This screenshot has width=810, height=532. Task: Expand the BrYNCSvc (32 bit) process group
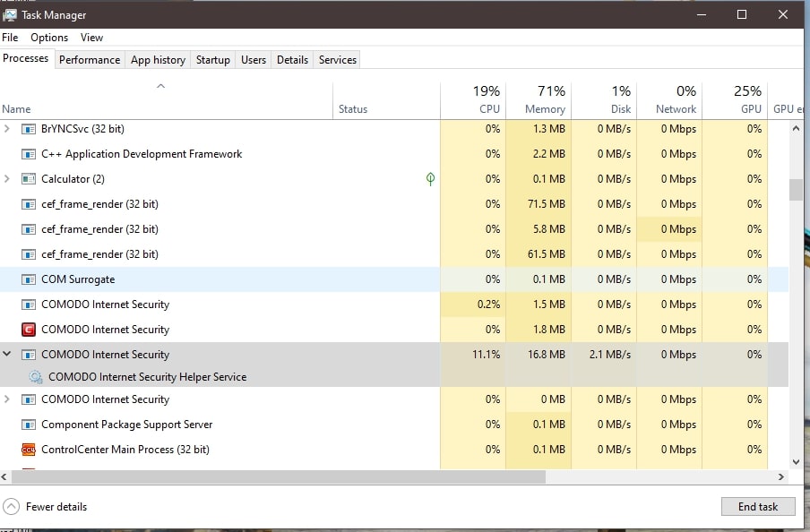[6, 129]
